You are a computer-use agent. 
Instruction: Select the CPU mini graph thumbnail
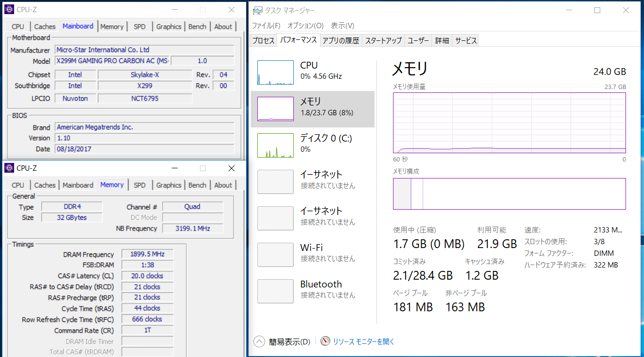tap(275, 72)
